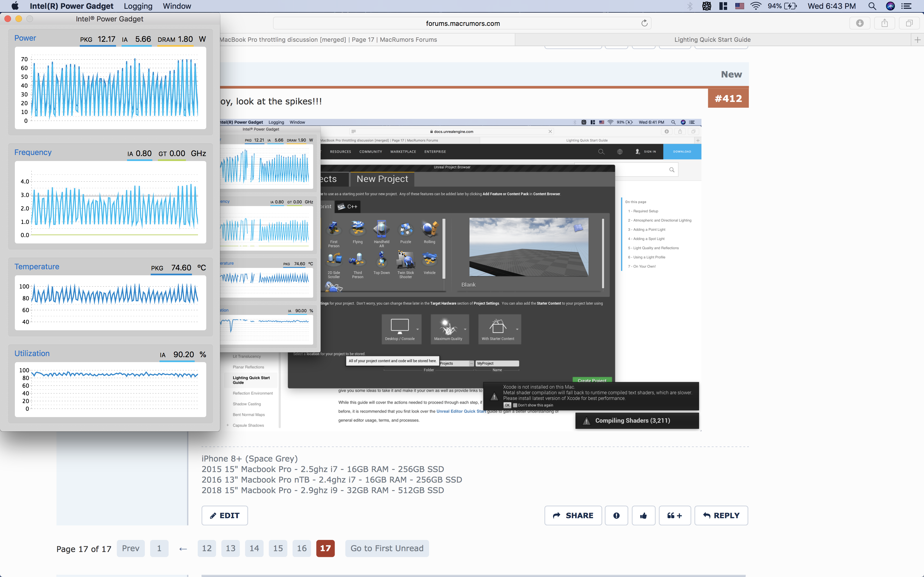Click the thumbs-up like icon

[643, 515]
